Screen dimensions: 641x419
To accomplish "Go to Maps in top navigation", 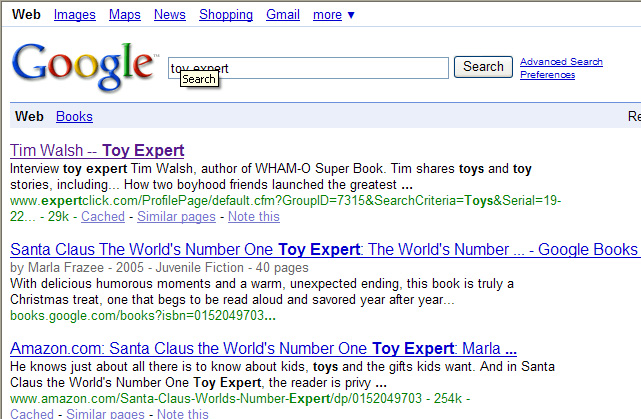I will coord(124,14).
